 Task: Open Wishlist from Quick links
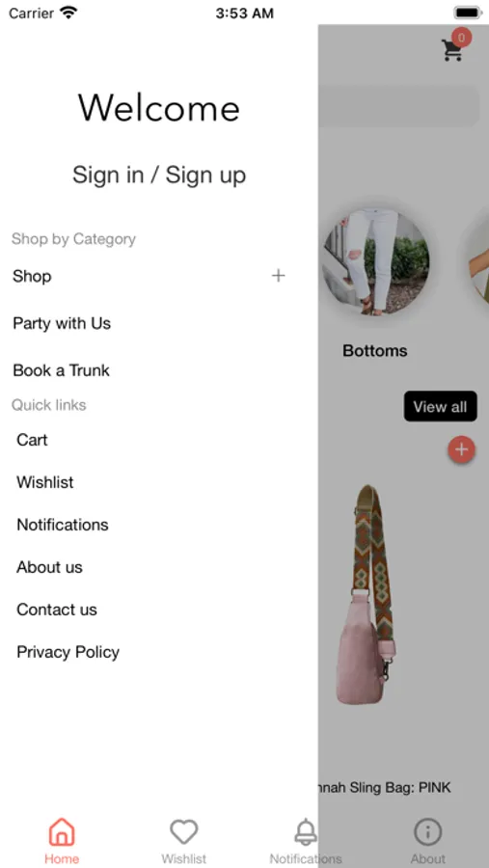(45, 482)
